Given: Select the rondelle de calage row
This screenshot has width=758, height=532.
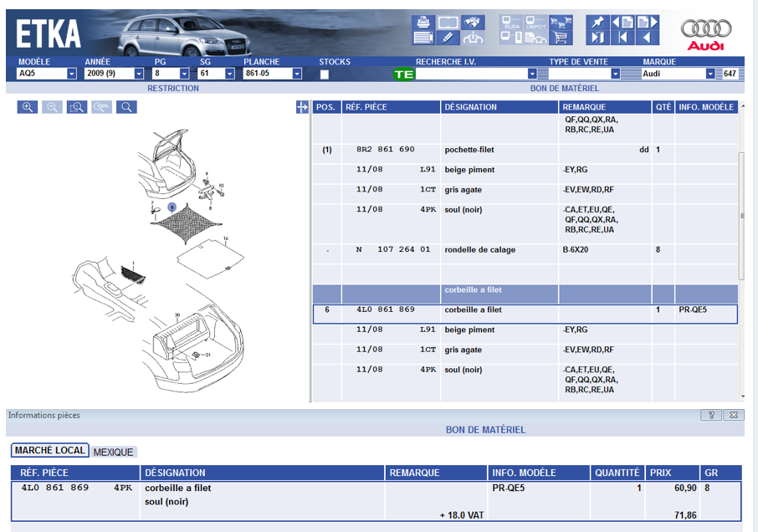Looking at the screenshot, I should [x=479, y=250].
